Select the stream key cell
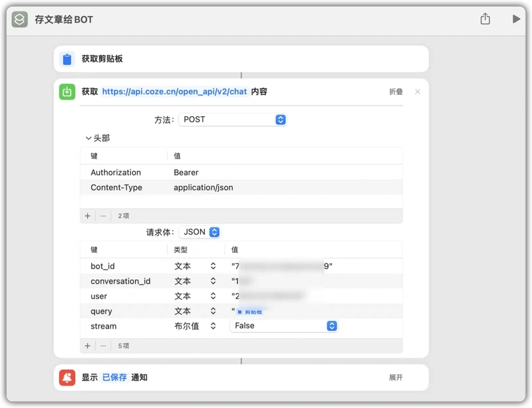The height and width of the screenshot is (408, 532). pos(104,326)
